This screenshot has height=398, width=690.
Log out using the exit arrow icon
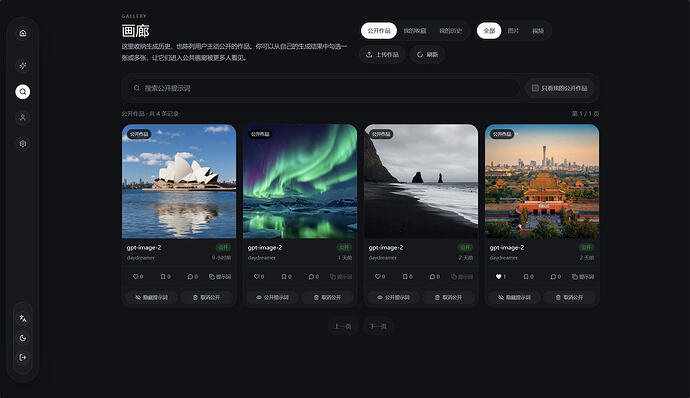(23, 357)
